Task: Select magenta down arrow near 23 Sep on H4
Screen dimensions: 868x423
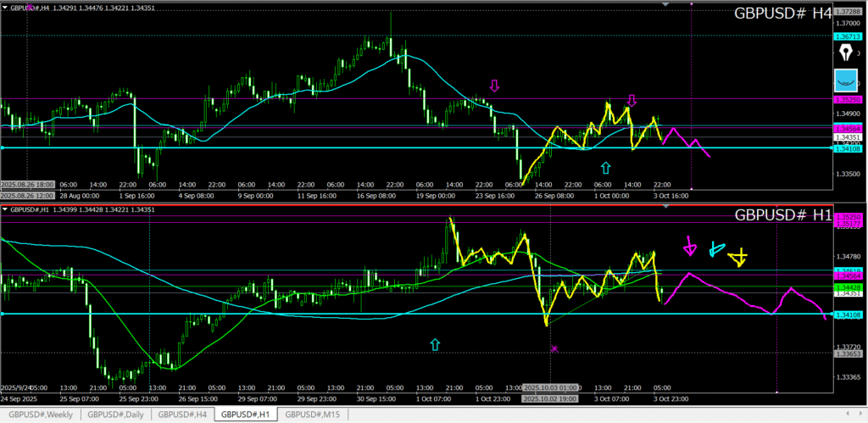Action: [x=495, y=85]
